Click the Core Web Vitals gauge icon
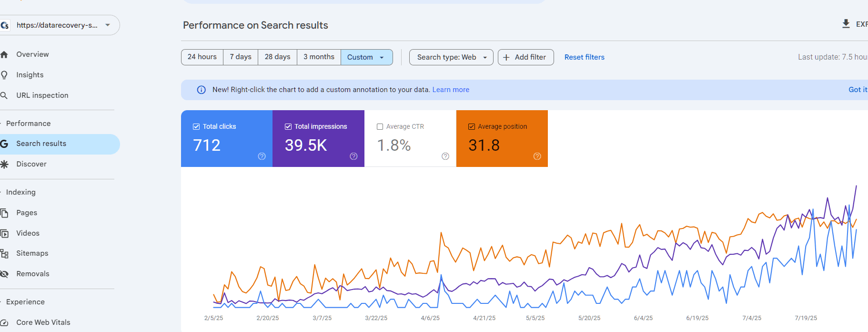868x332 pixels. tap(4, 322)
